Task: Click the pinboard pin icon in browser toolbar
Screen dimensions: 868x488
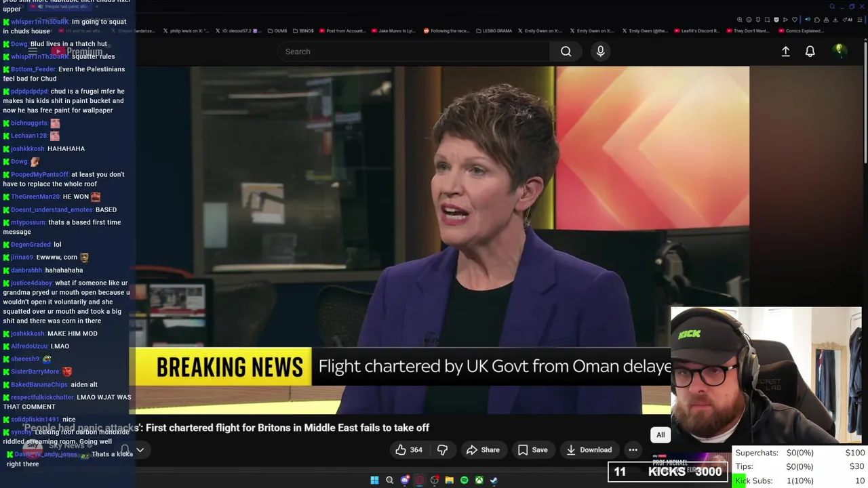Action: [758, 20]
